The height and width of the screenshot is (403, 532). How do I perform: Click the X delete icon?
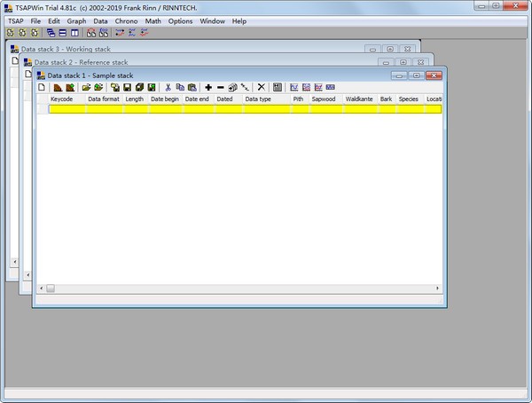(261, 88)
